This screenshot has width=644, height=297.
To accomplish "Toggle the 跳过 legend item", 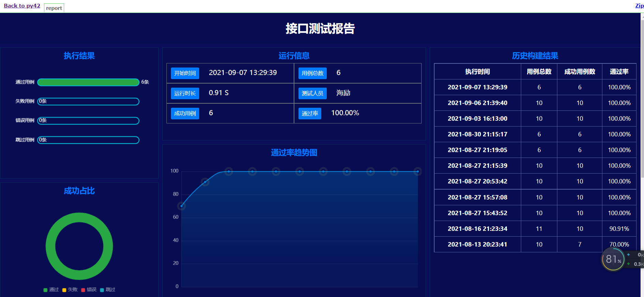I will pyautogui.click(x=108, y=290).
